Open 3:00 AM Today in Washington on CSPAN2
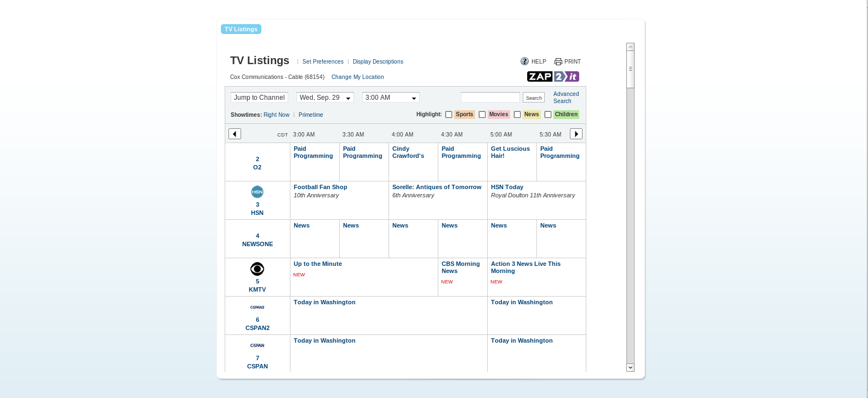The image size is (868, 398). pos(324,302)
